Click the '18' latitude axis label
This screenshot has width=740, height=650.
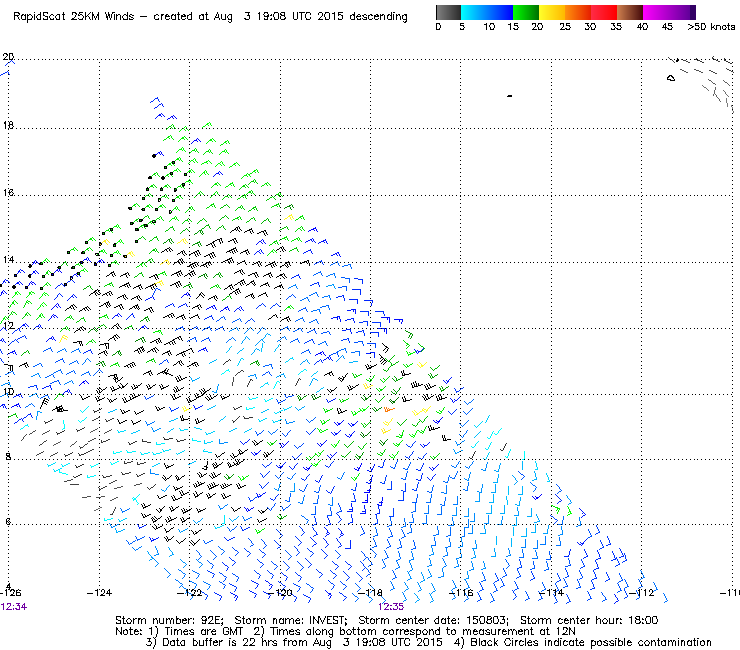click(8, 125)
